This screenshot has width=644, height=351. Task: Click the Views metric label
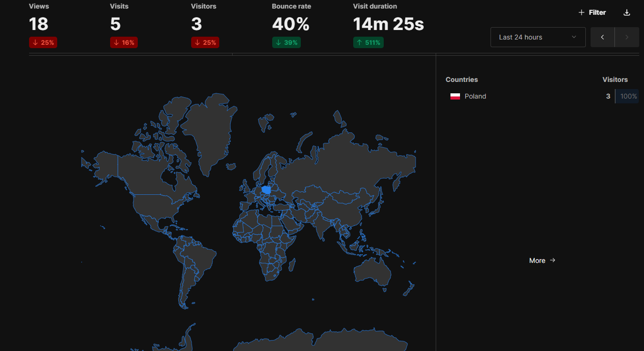pos(39,6)
